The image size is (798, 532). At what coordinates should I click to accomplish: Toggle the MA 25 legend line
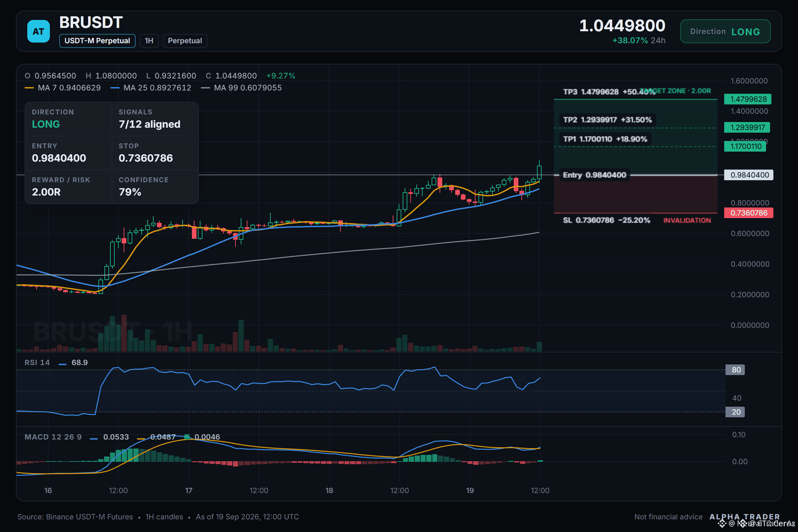pos(115,88)
